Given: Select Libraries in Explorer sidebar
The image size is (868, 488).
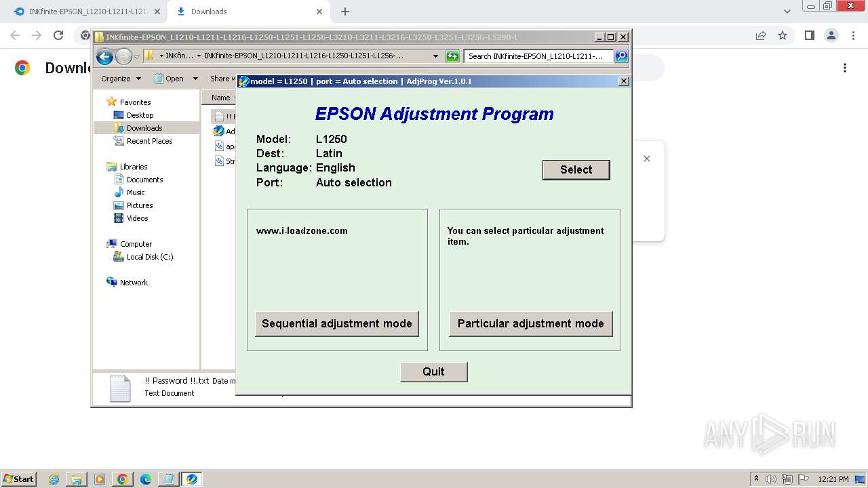Looking at the screenshot, I should coord(134,167).
